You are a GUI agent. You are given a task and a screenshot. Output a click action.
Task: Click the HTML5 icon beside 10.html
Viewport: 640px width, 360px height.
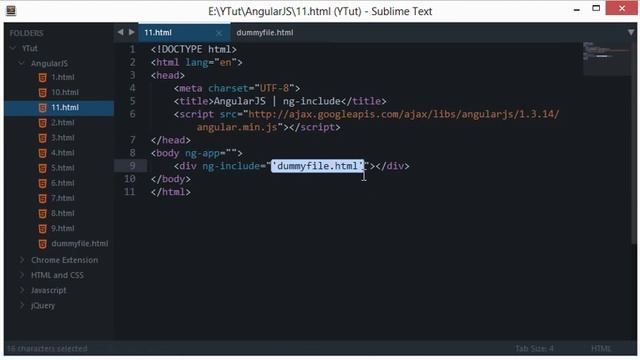pos(42,92)
